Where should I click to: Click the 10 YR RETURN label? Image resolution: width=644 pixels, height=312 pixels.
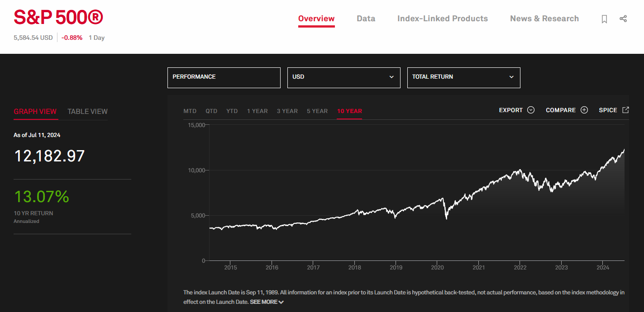tap(33, 213)
